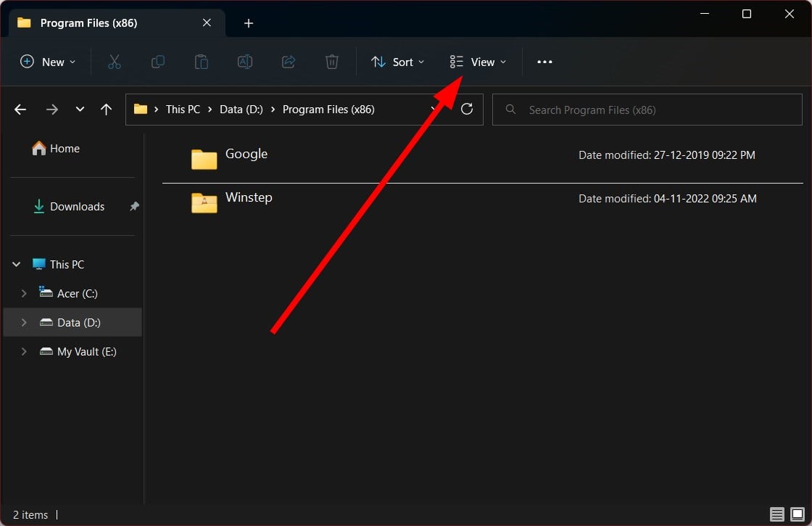Click the Share icon
The width and height of the screenshot is (812, 526).
pos(289,62)
